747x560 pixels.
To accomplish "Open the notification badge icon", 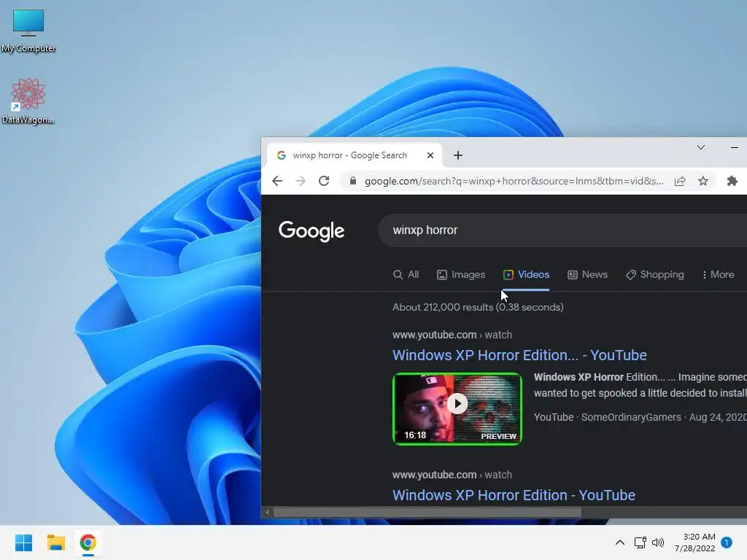I will click(727, 542).
